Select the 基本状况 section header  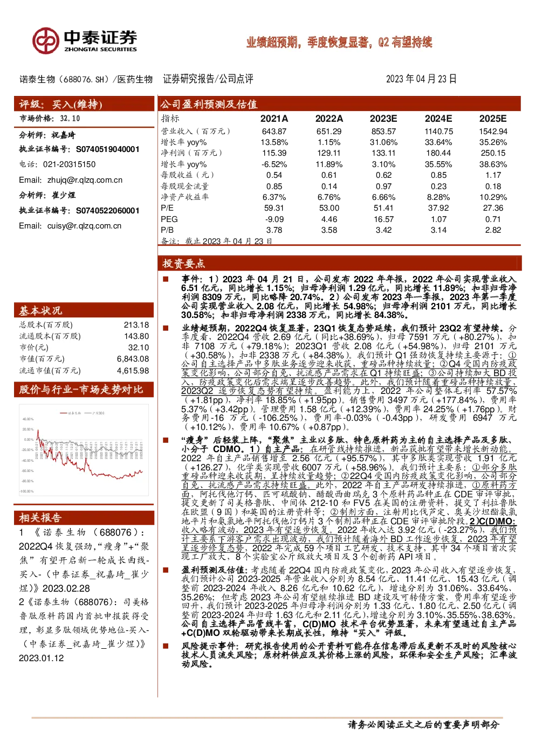(84, 310)
